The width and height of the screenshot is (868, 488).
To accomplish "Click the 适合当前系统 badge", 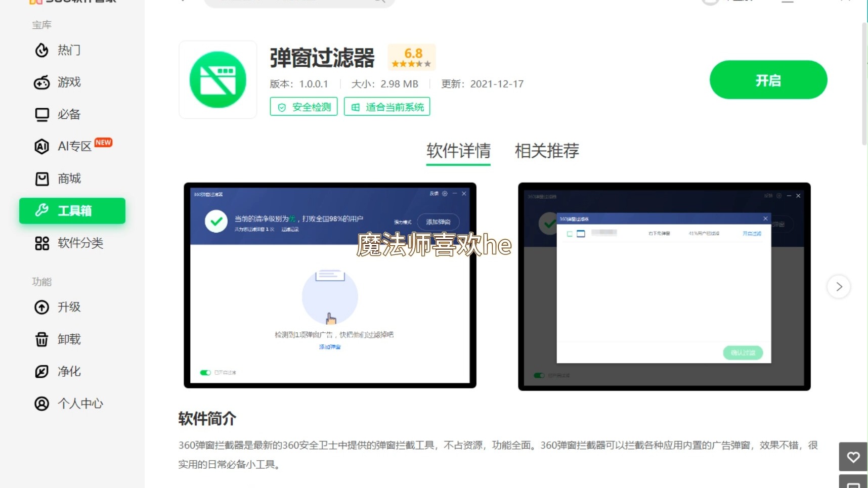I will click(x=387, y=107).
